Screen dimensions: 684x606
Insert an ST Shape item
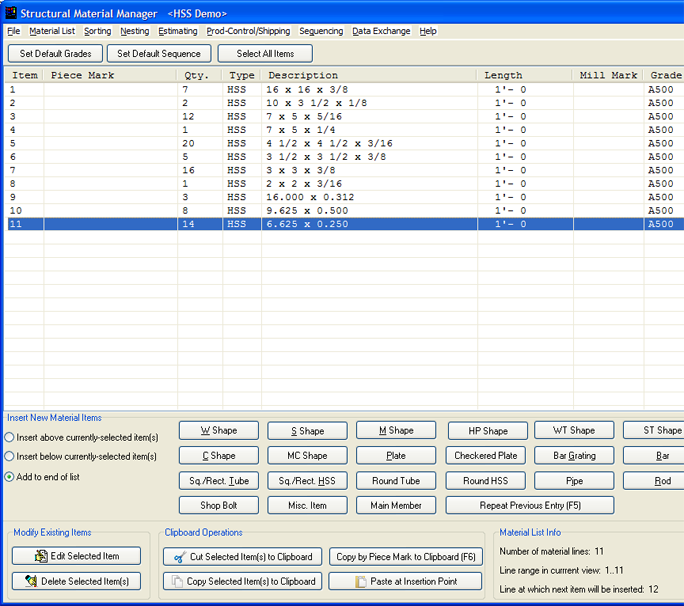[x=653, y=431]
